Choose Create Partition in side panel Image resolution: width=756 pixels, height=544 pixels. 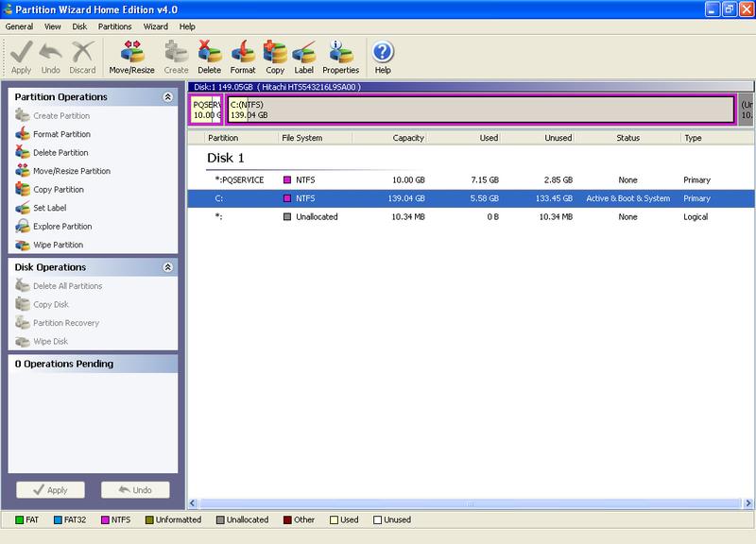(x=53, y=115)
